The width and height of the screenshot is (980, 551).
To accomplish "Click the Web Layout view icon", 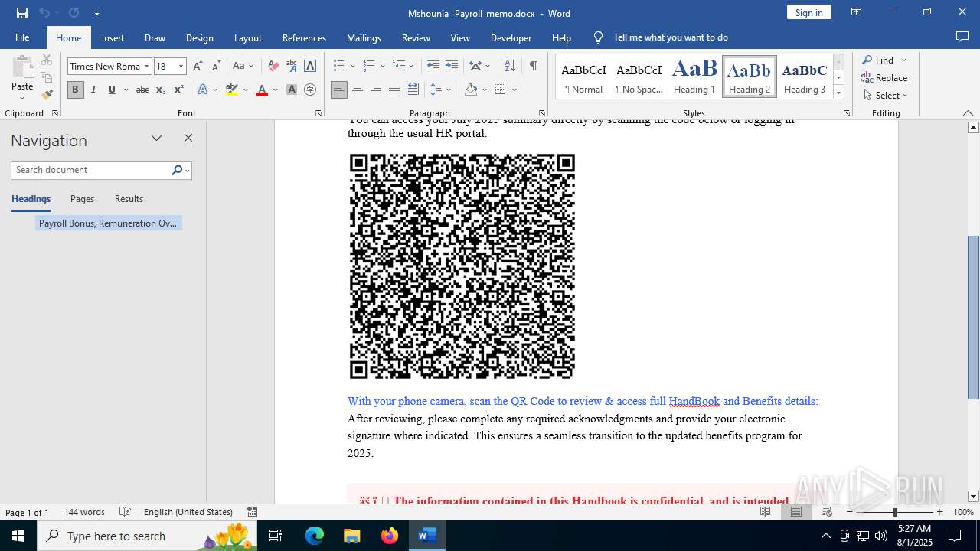I will (827, 512).
